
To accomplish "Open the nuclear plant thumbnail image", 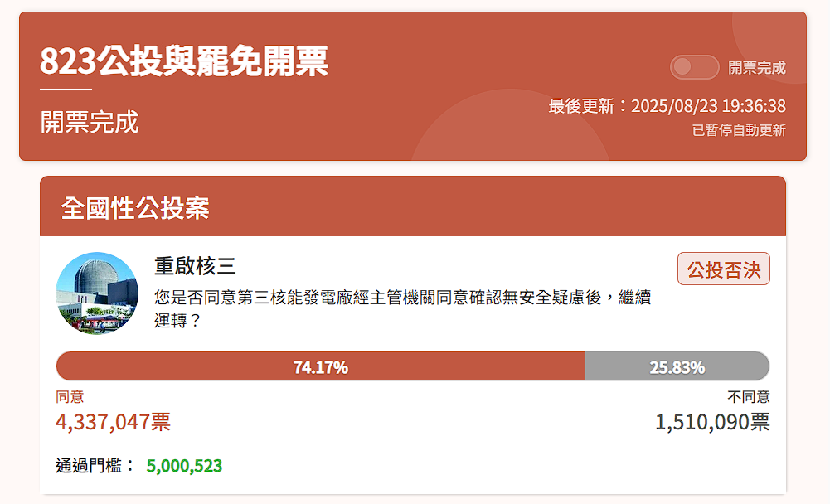I will tap(96, 293).
